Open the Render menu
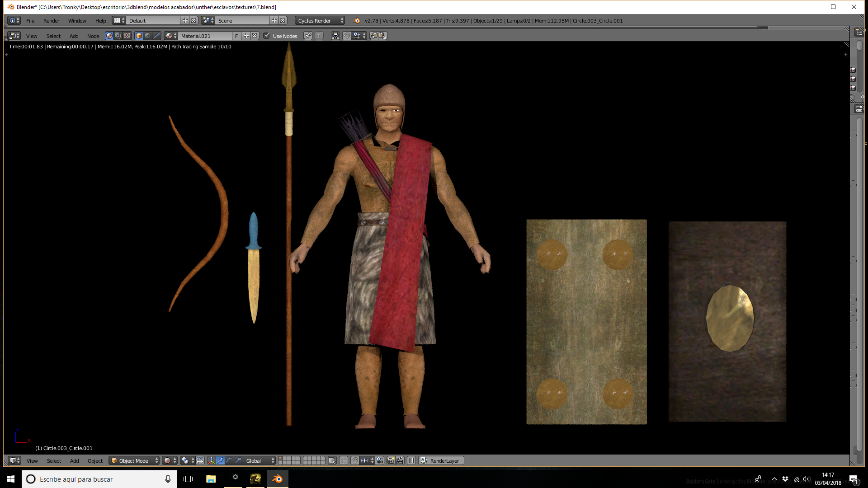Image resolution: width=868 pixels, height=488 pixels. tap(51, 20)
